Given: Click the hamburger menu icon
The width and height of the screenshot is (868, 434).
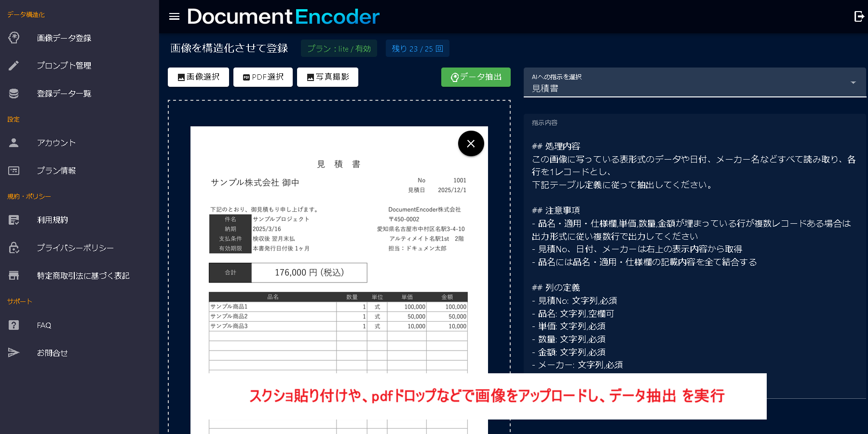Looking at the screenshot, I should coord(174,17).
